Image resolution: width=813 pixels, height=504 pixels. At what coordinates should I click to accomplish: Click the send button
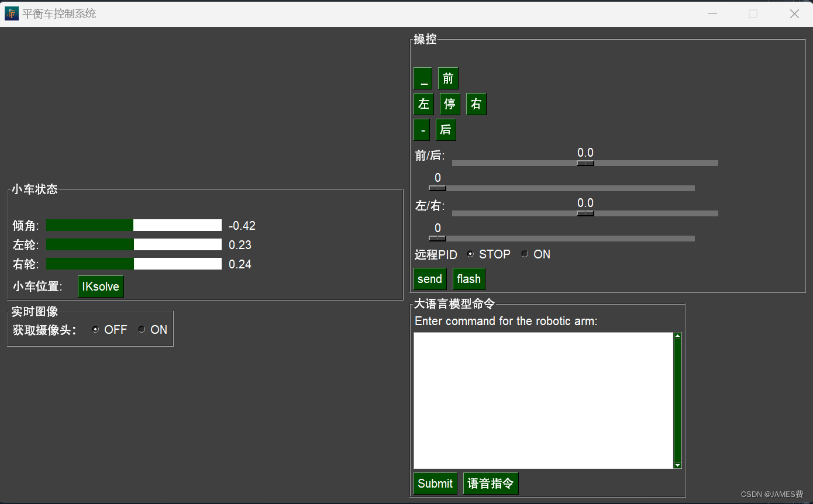point(430,279)
